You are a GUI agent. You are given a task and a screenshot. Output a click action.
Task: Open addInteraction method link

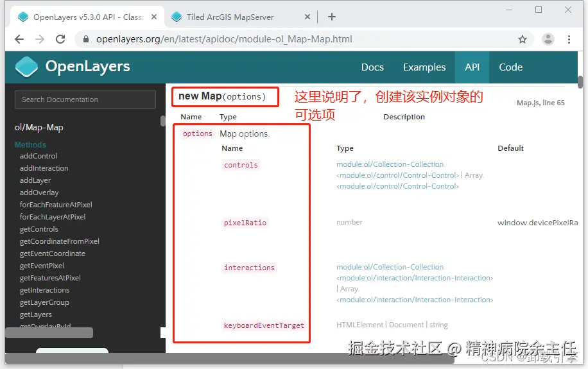pos(44,168)
